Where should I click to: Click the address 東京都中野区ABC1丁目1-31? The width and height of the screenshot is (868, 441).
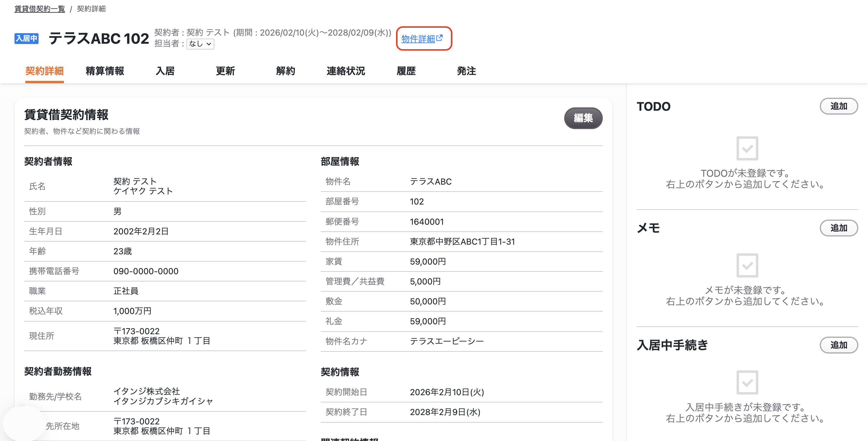click(462, 241)
